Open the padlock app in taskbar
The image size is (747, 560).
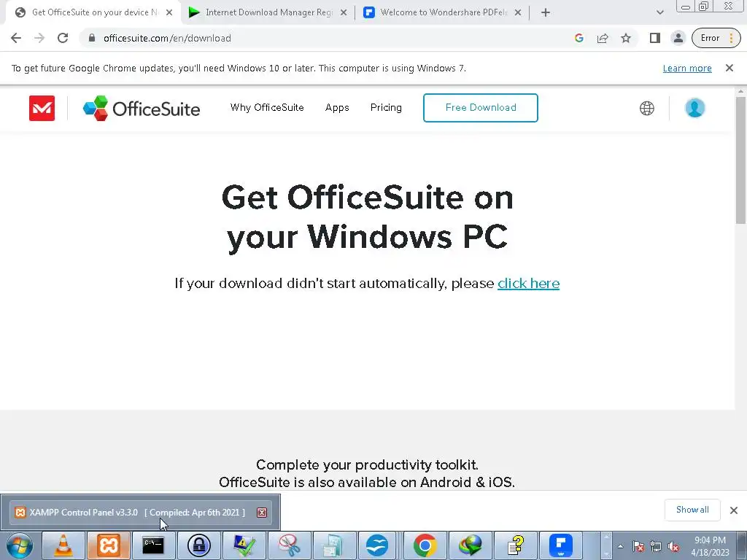tap(198, 545)
